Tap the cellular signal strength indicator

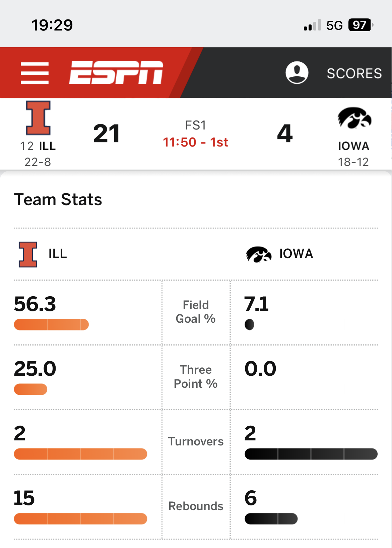312,25
